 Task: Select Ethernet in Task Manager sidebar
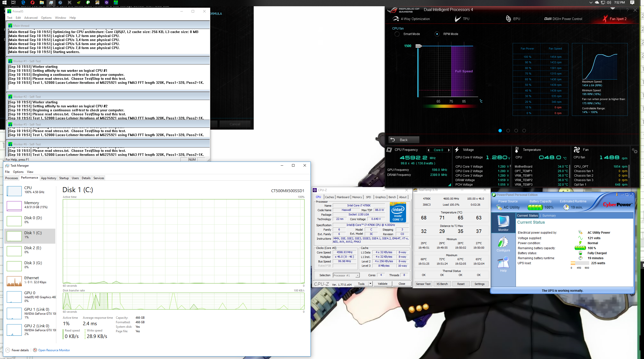tap(30, 281)
